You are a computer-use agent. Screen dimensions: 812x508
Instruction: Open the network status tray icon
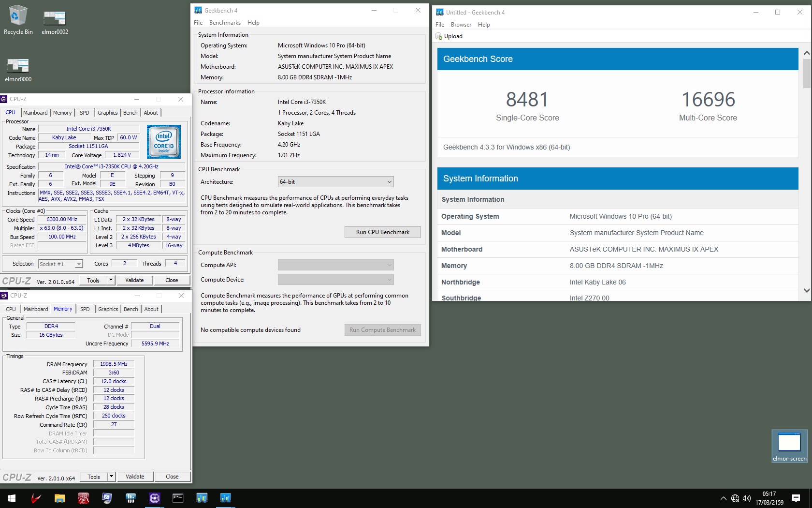735,498
